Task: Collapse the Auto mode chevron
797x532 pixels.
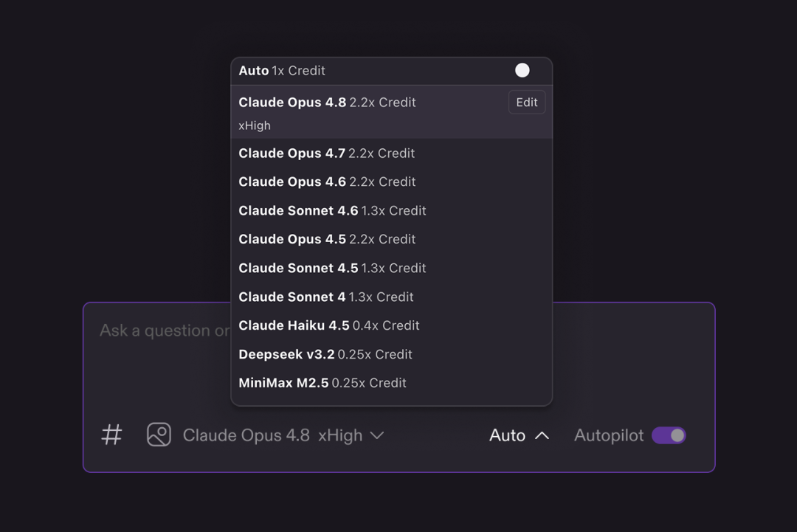Action: [542, 436]
